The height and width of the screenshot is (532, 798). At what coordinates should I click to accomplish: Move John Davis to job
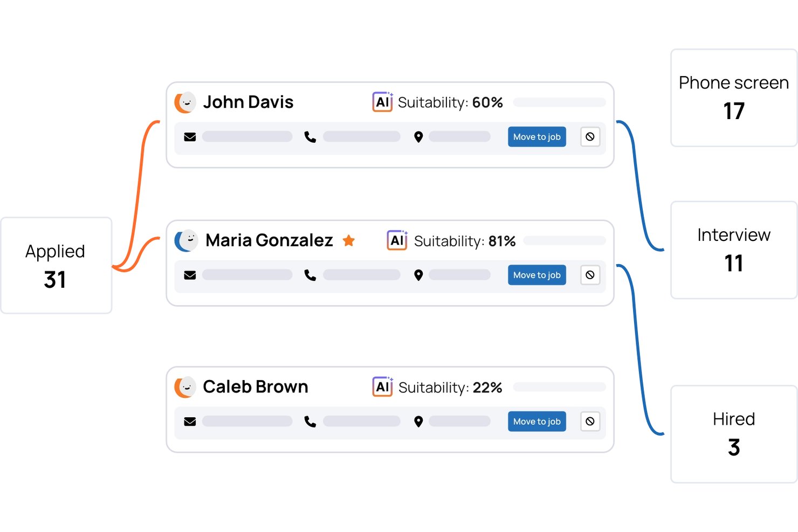[537, 137]
